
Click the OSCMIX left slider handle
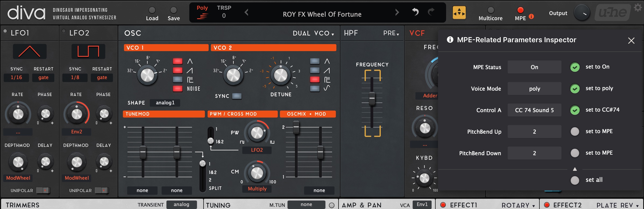[x=296, y=127]
